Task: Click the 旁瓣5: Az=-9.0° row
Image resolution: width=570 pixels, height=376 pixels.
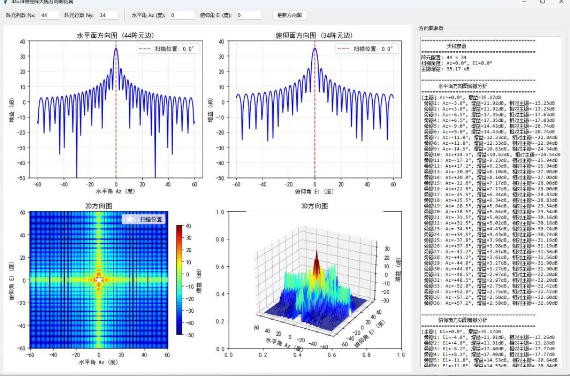Action: click(489, 126)
